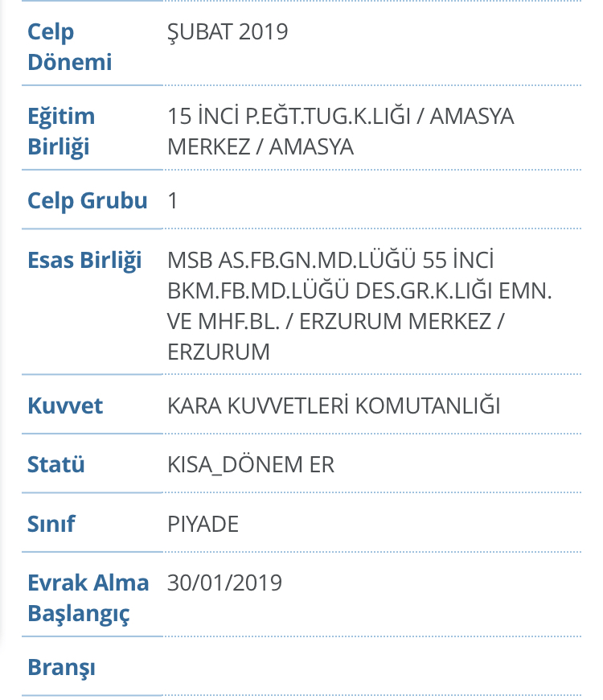Click the MERKEZ / AMASYA line
Screen dimensions: 603x700
pos(260,147)
